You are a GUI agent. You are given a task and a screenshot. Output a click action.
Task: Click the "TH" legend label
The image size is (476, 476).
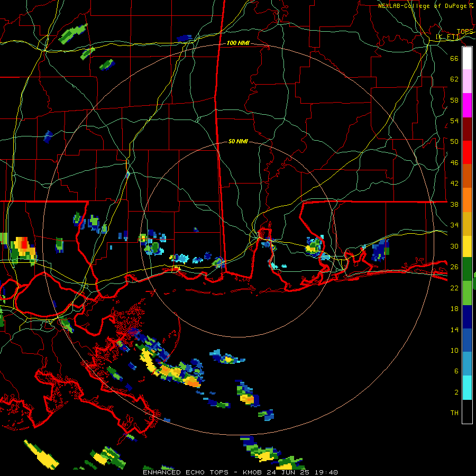(x=454, y=413)
